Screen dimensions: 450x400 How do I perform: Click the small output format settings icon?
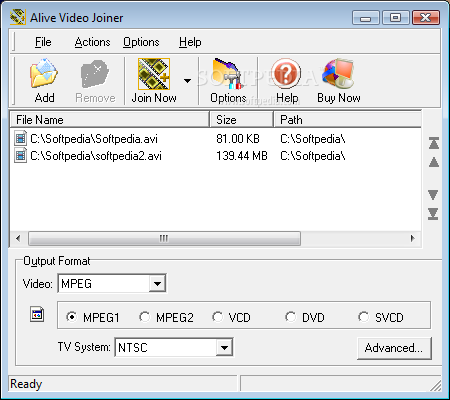tap(37, 314)
